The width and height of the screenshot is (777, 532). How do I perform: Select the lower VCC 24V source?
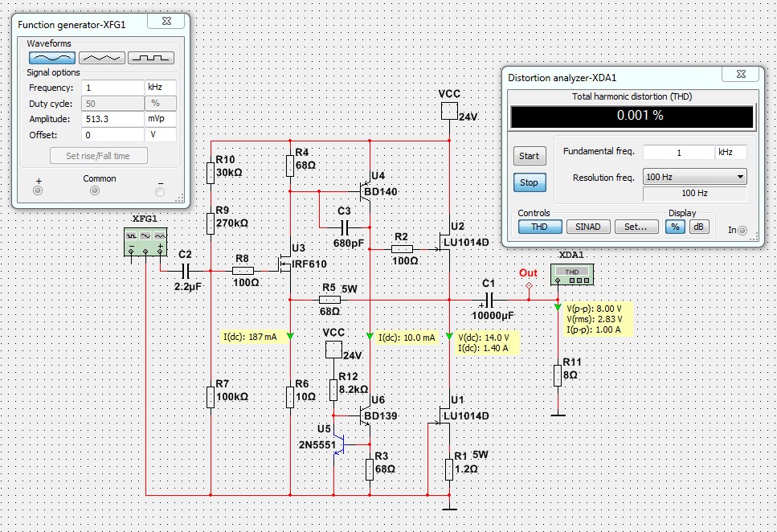click(x=333, y=350)
